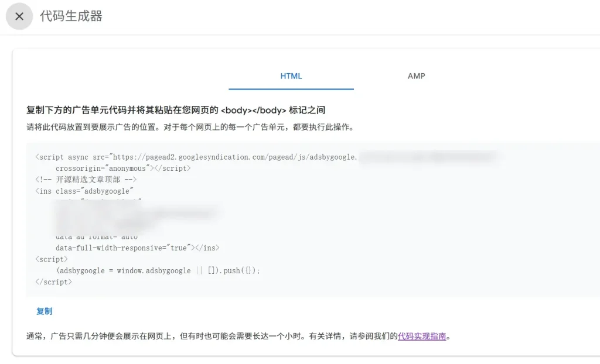Click the blurred attributes inside the ins tag
Image resolution: width=600 pixels, height=364 pixels.
135,214
